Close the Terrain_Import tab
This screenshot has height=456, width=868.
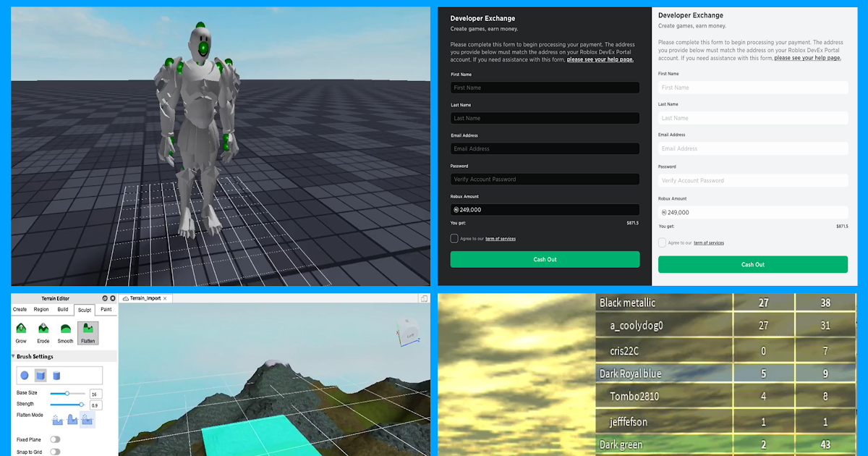coord(165,298)
